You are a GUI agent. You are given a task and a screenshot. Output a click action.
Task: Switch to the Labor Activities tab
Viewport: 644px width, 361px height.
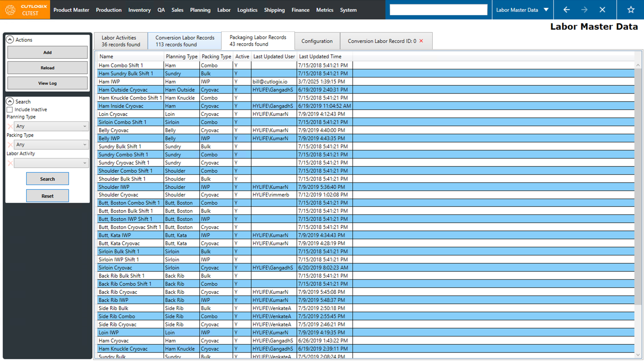[121, 41]
